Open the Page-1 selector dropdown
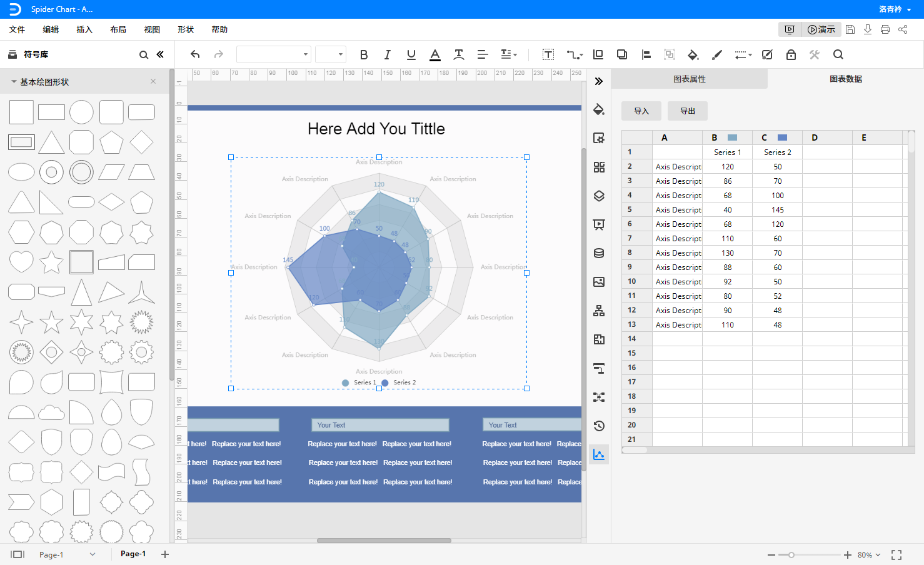Screen dimensions: 924x565 [x=67, y=554]
